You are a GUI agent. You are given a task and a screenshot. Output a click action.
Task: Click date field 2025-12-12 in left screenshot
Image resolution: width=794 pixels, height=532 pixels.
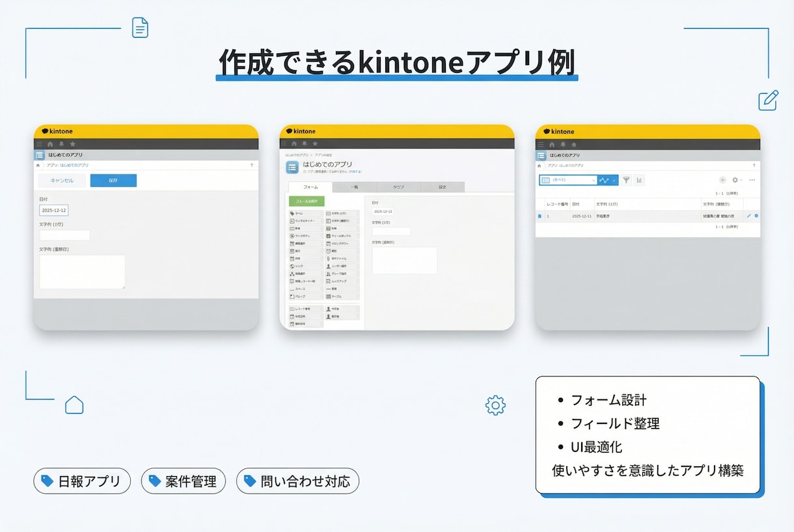[53, 210]
